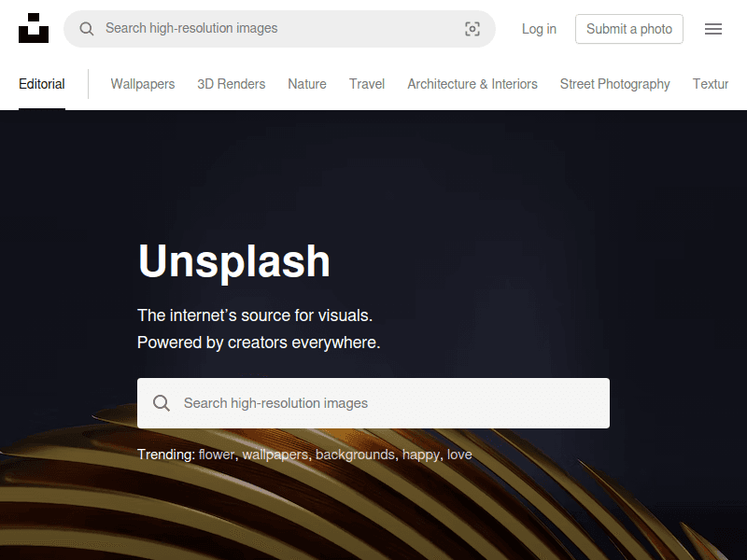
Task: Open trending search flower
Action: tap(217, 455)
